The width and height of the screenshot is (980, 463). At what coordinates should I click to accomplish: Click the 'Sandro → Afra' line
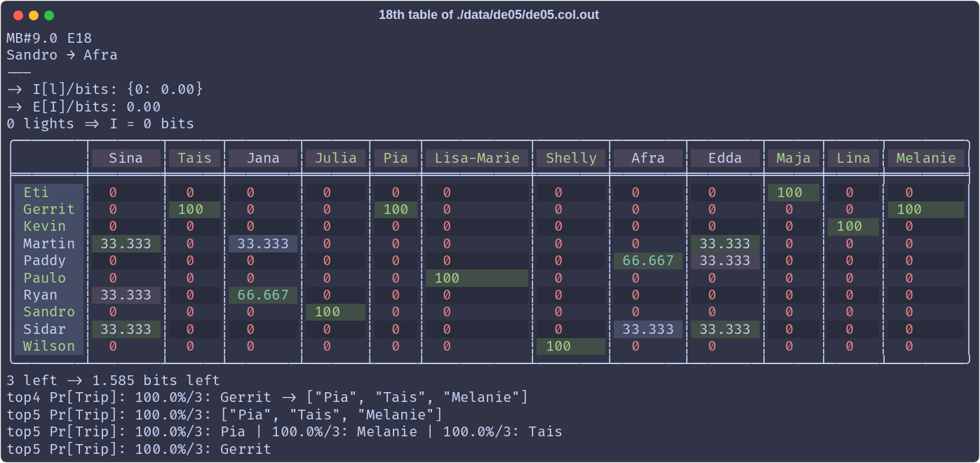tap(62, 55)
